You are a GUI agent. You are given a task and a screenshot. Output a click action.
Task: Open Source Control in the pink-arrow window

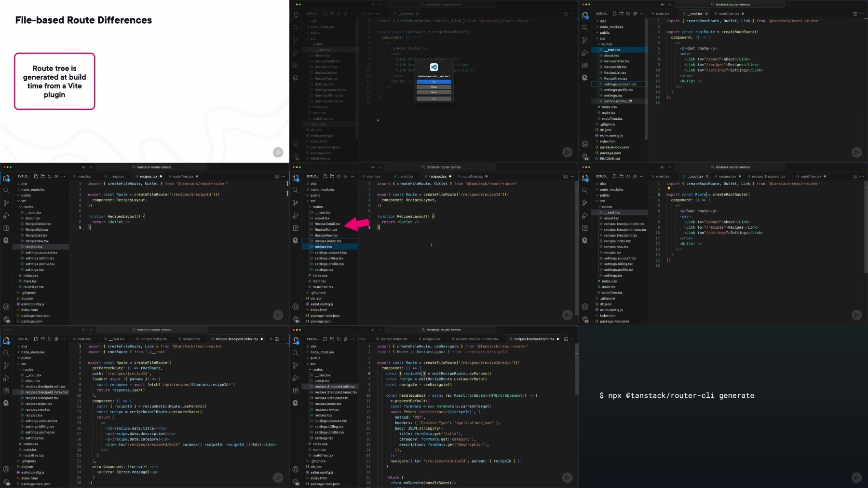(295, 203)
